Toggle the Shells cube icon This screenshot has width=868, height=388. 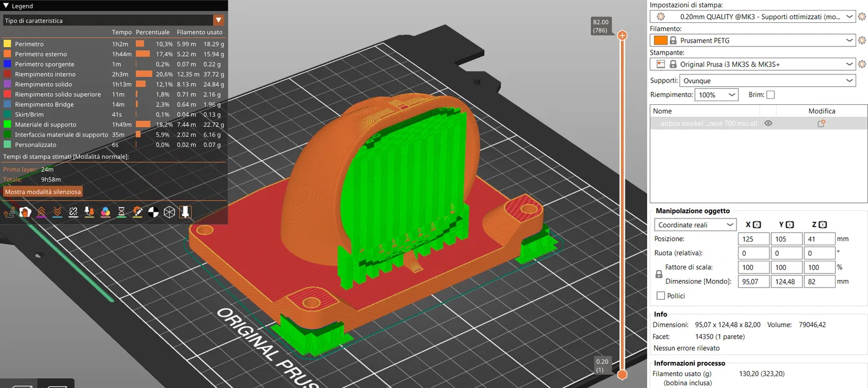point(169,212)
